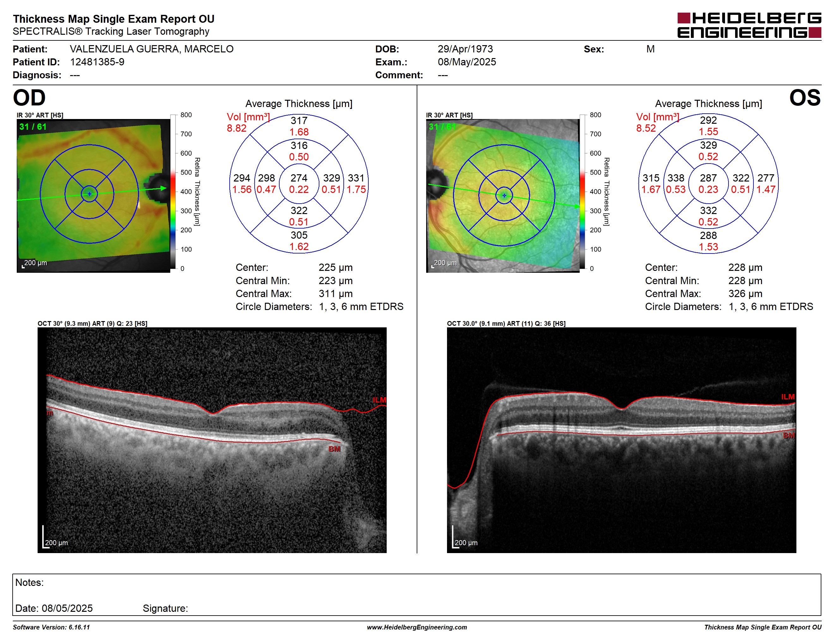Screen dimensions: 834x644
Task: Click the OS OCT B-scan image
Action: pos(621,440)
